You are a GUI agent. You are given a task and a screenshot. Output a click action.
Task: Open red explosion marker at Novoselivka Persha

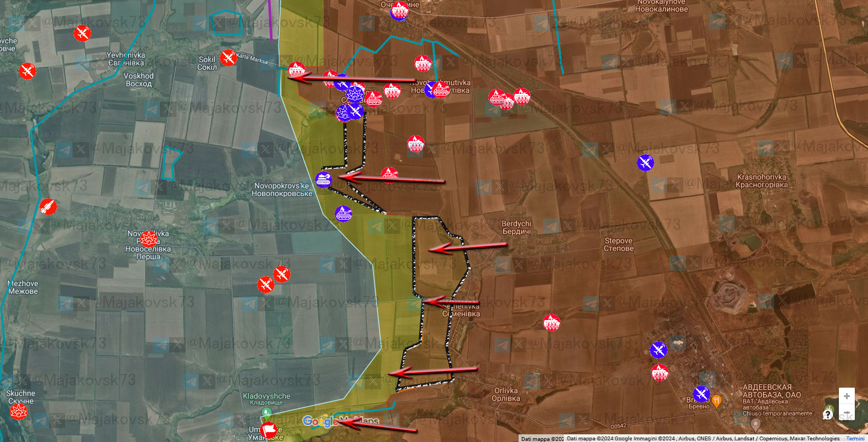tap(148, 239)
